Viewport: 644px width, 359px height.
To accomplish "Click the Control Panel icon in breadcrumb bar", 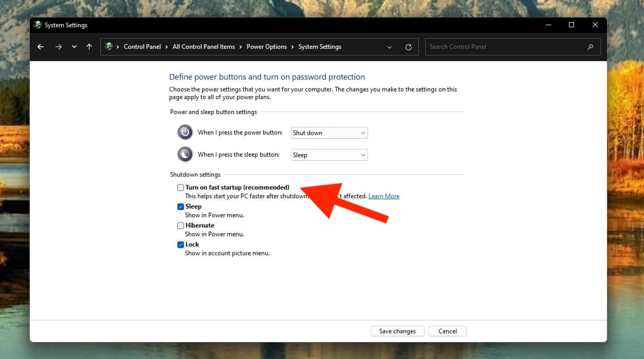I will [109, 46].
